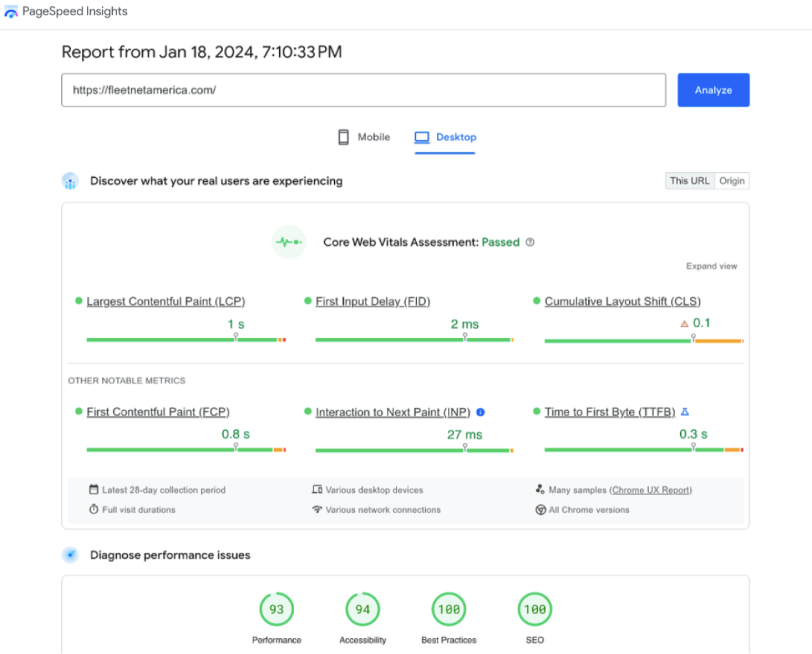Click Expand view for detailed metrics
The height and width of the screenshot is (654, 812).
pos(710,266)
